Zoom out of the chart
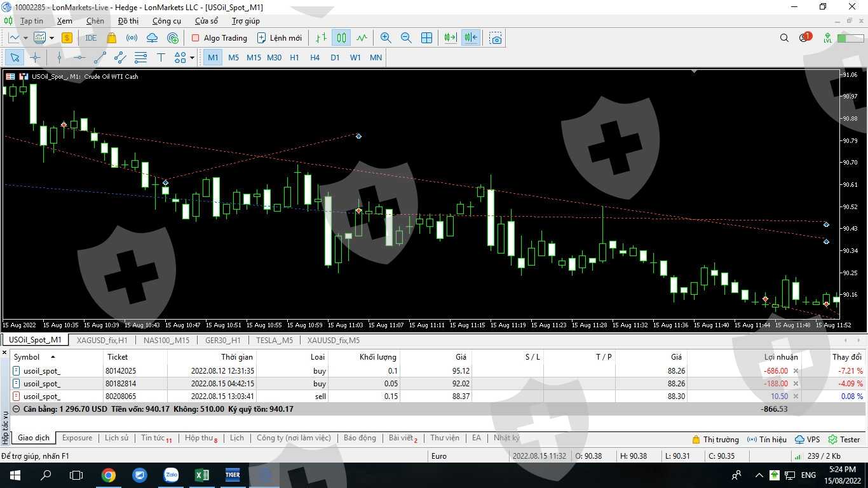The image size is (868, 488). click(x=406, y=38)
